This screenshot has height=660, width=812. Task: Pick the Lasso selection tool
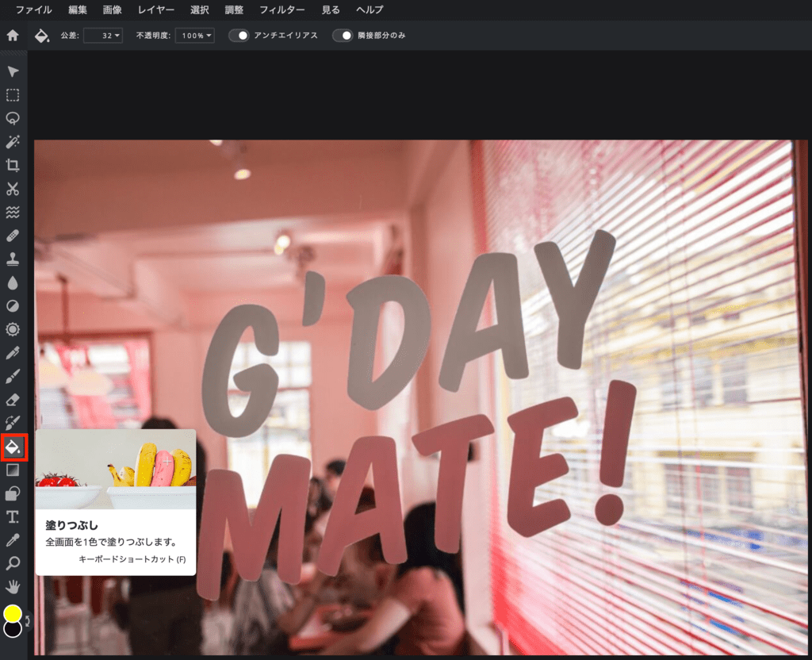[13, 118]
